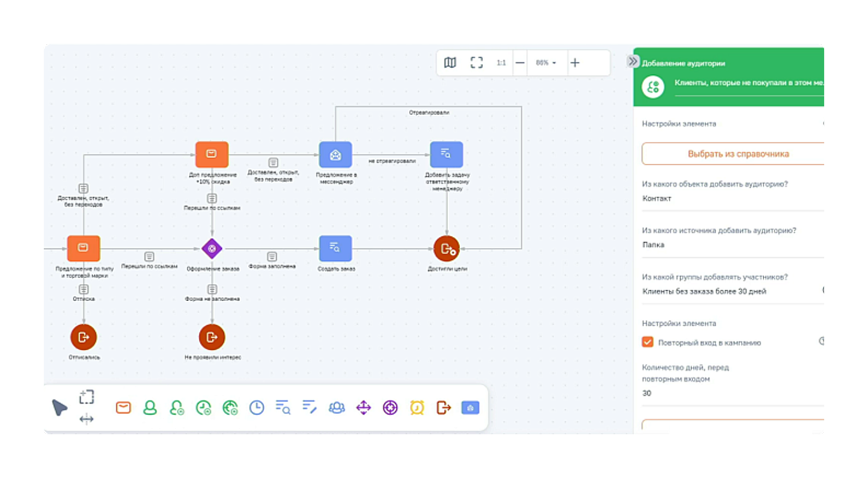
Task: Pick the yellow alarm clock element
Action: [x=417, y=408]
